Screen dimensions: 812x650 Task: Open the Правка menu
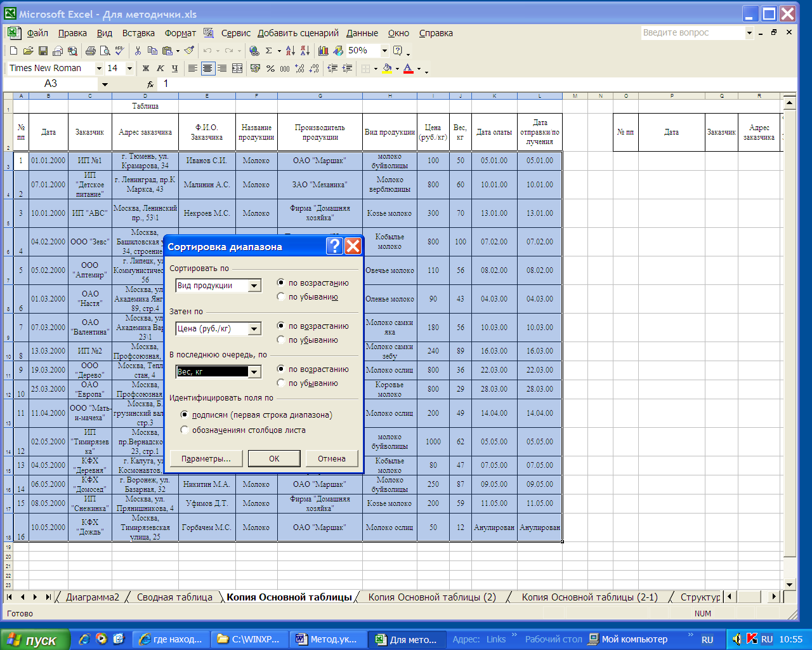72,33
